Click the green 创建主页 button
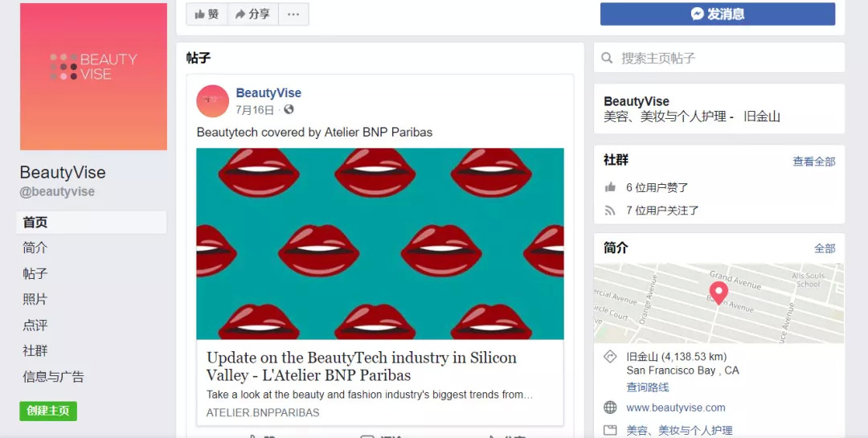This screenshot has height=438, width=868. point(48,411)
